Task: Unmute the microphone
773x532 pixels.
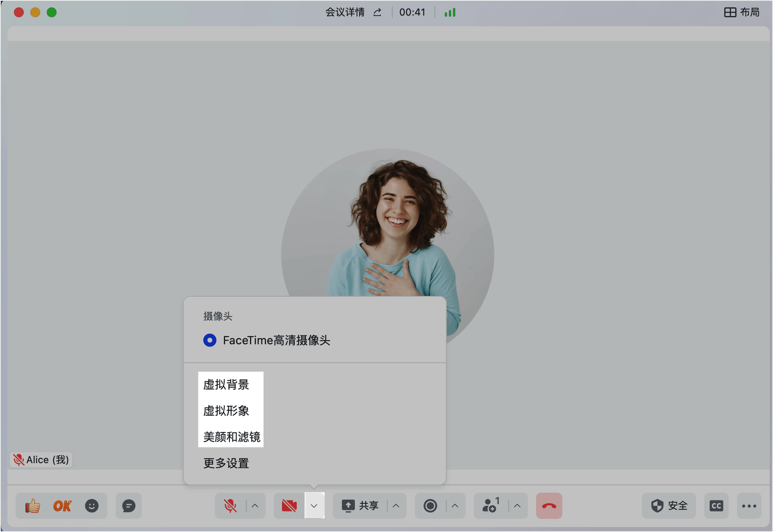Action: point(230,506)
